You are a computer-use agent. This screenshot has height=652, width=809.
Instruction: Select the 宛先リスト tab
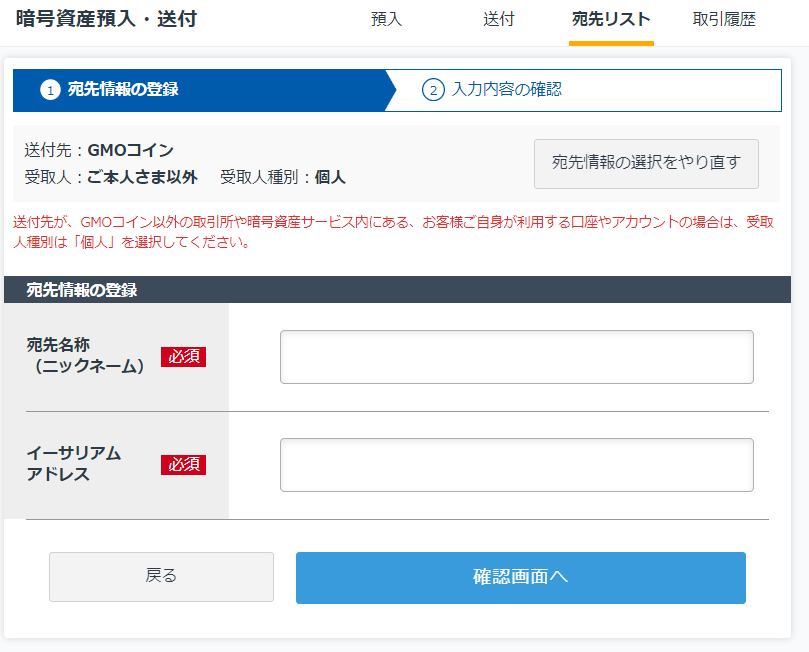click(611, 19)
